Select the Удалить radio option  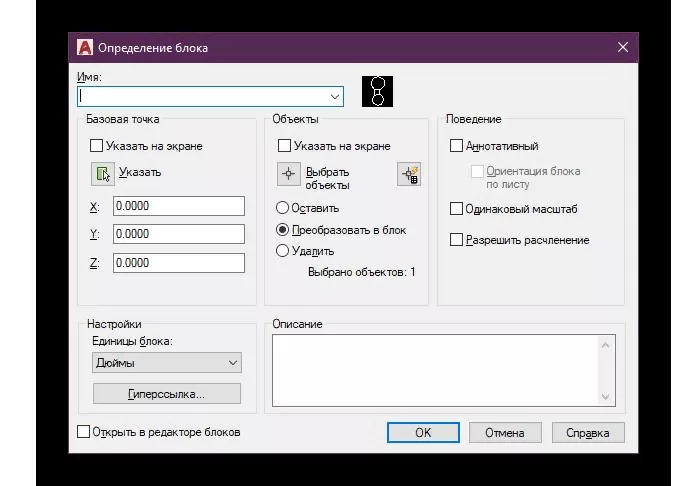coord(282,250)
